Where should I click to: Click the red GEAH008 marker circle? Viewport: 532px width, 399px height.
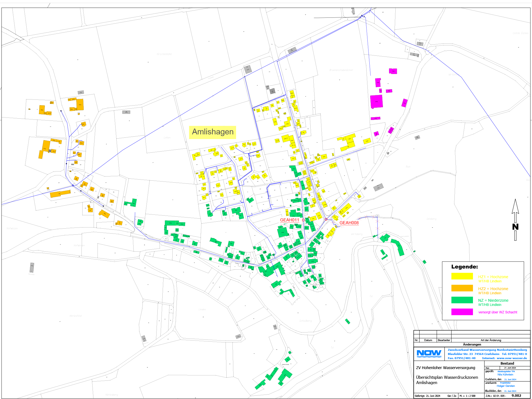point(326,219)
